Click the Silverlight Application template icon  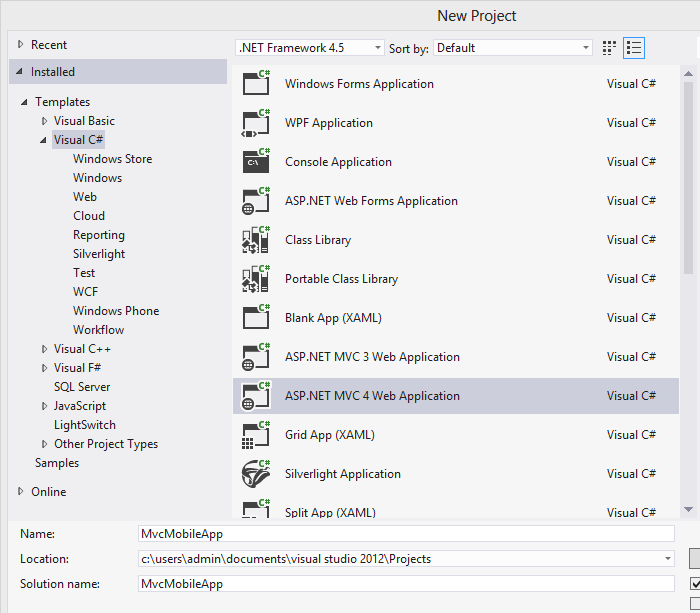(256, 473)
